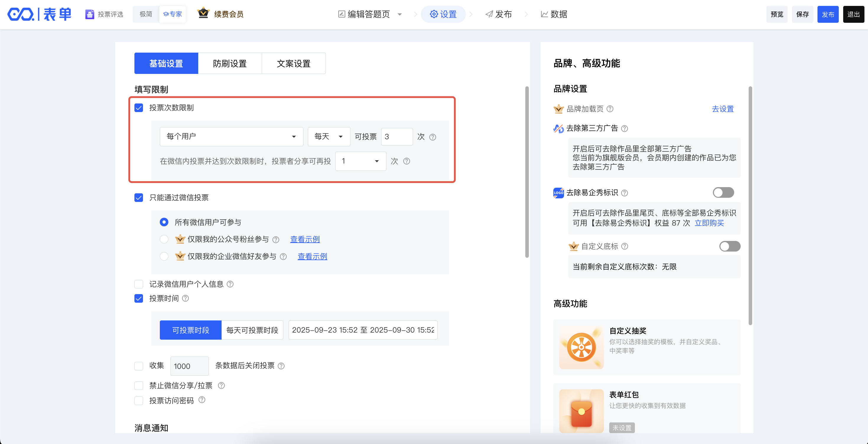Click help icon beside 记录微信用户个人信息
The width and height of the screenshot is (868, 444).
coord(230,284)
